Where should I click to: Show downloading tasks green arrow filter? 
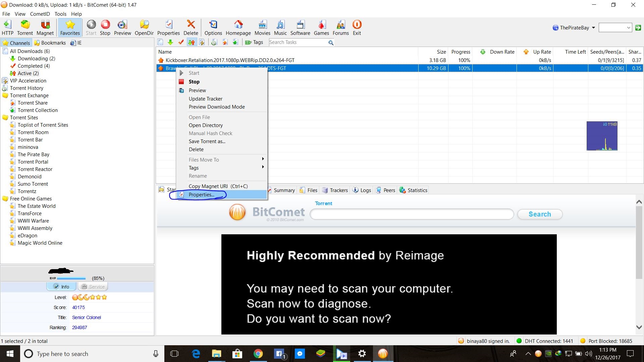(170, 42)
